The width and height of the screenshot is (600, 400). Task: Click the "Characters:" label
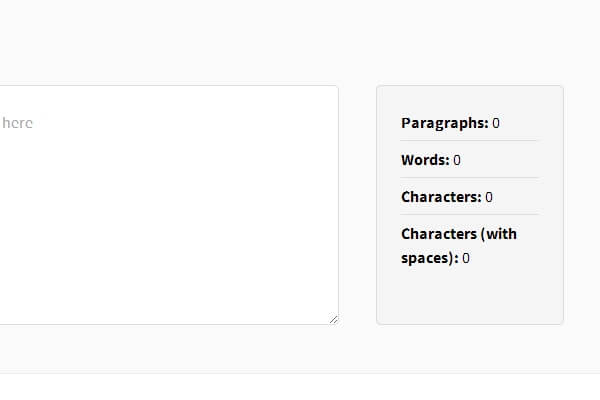pyautogui.click(x=441, y=197)
